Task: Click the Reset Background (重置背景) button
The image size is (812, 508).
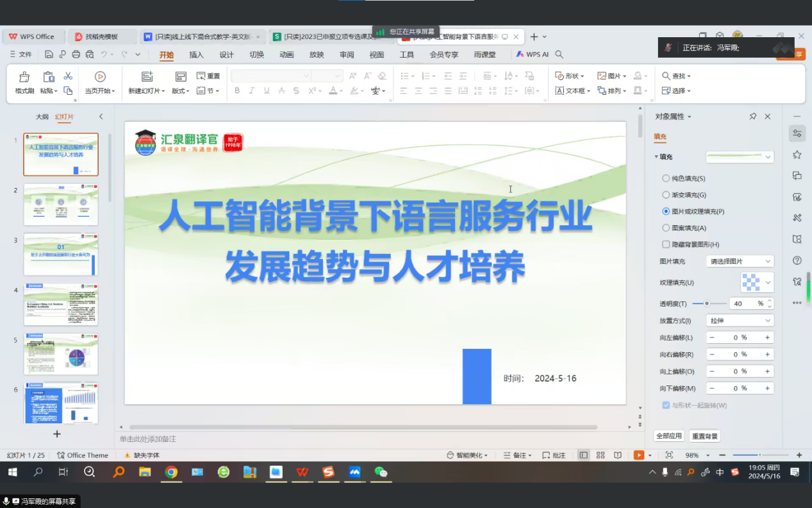Action: tap(705, 436)
